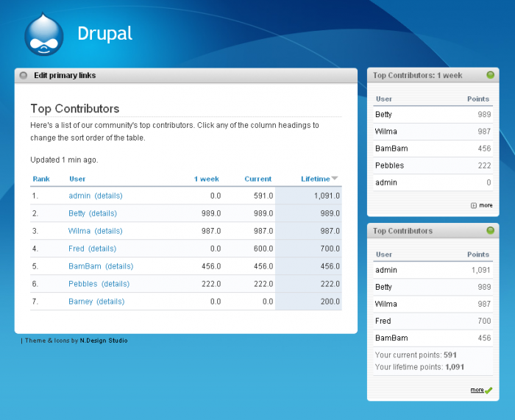515x420 pixels.
Task: Click the gray circle beside Edit primary links
Action: pos(24,76)
